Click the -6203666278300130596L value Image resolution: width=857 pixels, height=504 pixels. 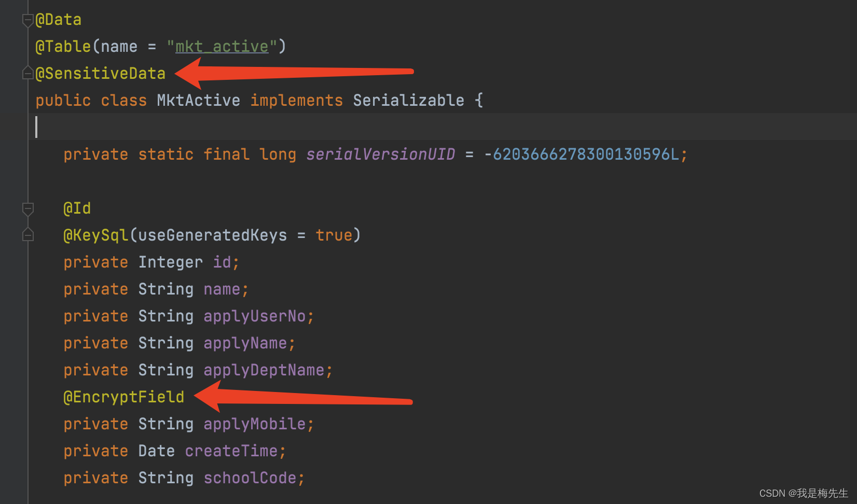point(581,155)
